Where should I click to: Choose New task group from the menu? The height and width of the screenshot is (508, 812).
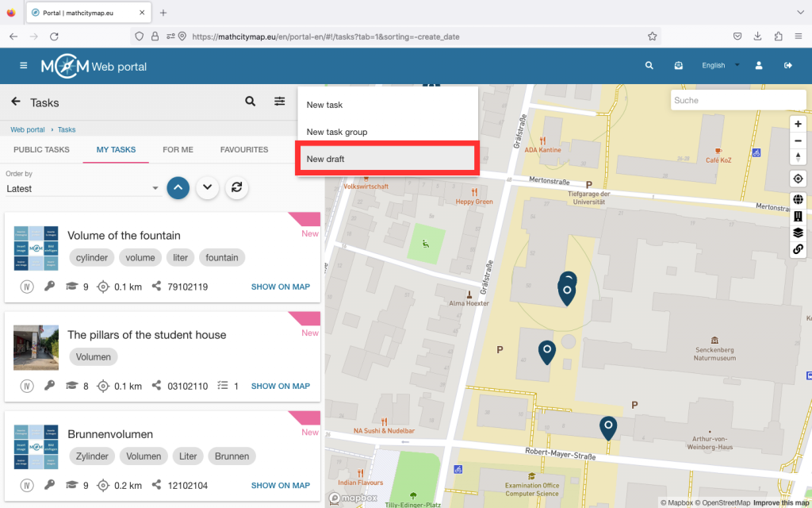tap(337, 132)
